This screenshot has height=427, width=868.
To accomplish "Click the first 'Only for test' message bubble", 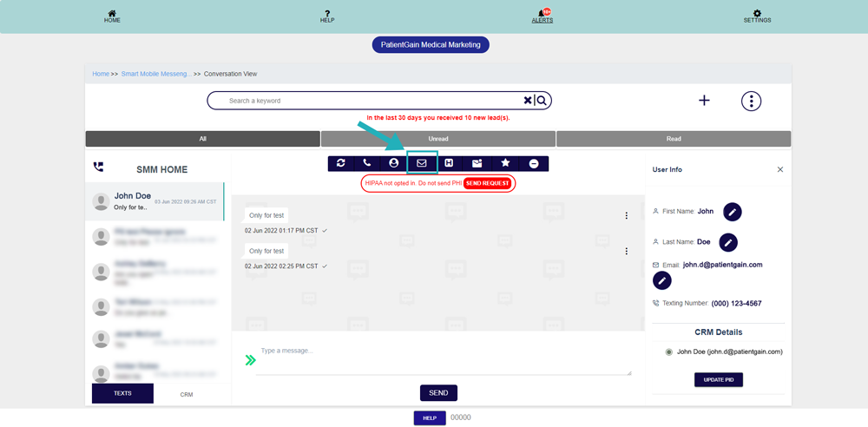I will point(266,215).
